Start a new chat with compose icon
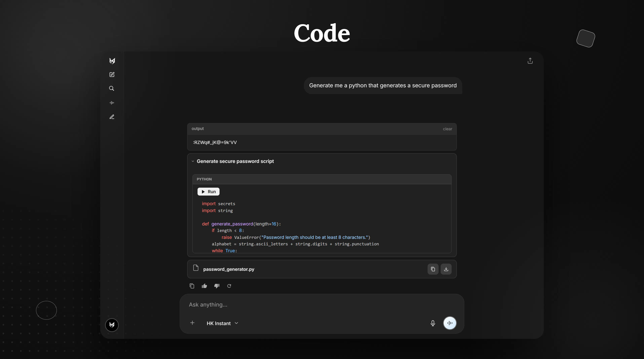Screen dimensions: 644x359 [112, 74]
